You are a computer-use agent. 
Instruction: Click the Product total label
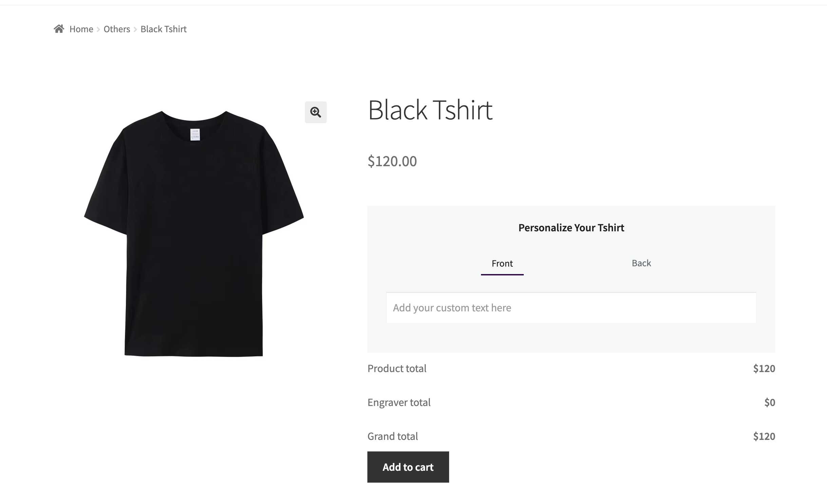click(x=397, y=368)
